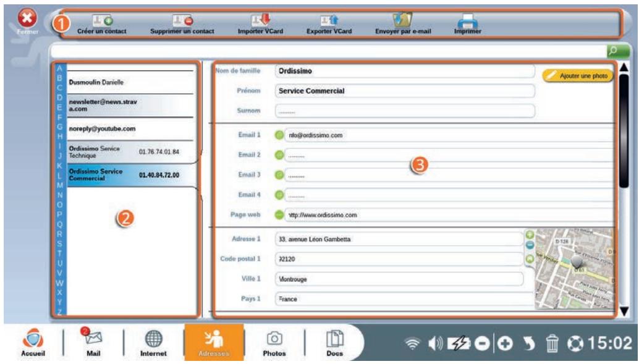Select the newsletter@news.strava.com contact

click(130, 106)
